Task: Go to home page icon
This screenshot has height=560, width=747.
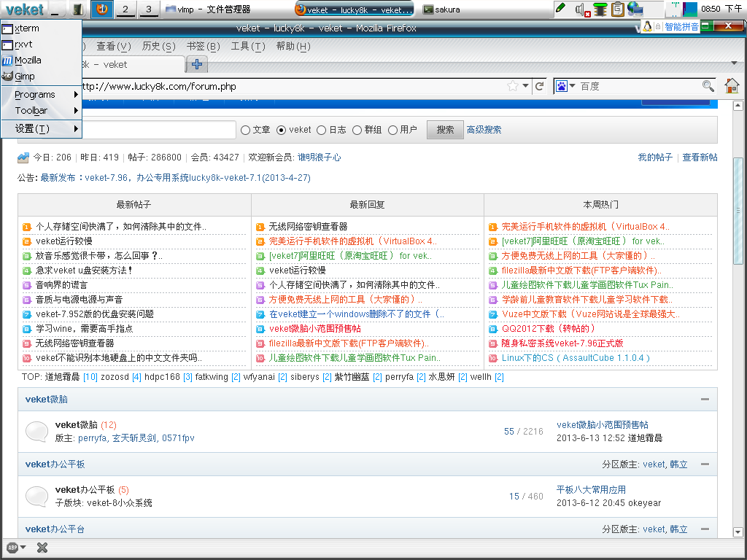Action: [x=732, y=86]
